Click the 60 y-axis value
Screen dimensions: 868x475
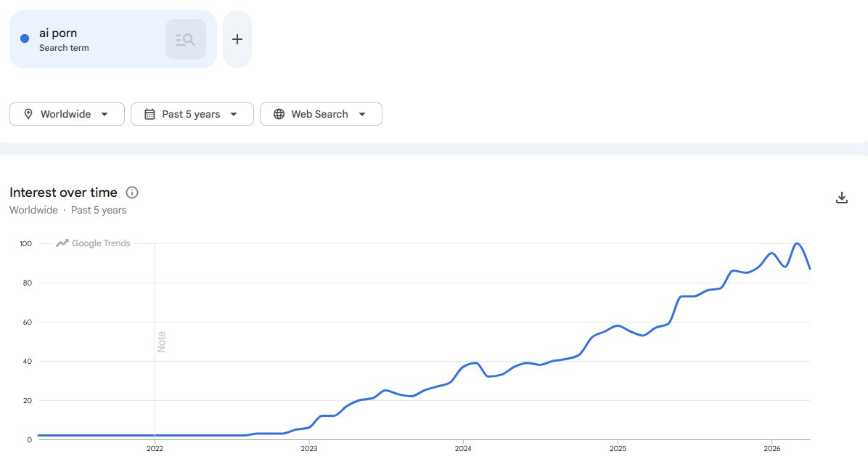(x=27, y=322)
